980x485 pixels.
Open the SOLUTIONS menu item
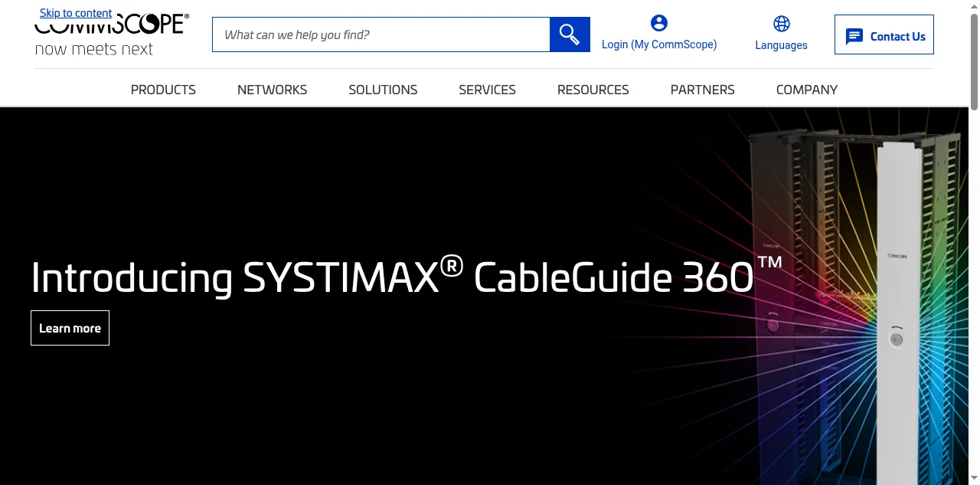pyautogui.click(x=383, y=90)
